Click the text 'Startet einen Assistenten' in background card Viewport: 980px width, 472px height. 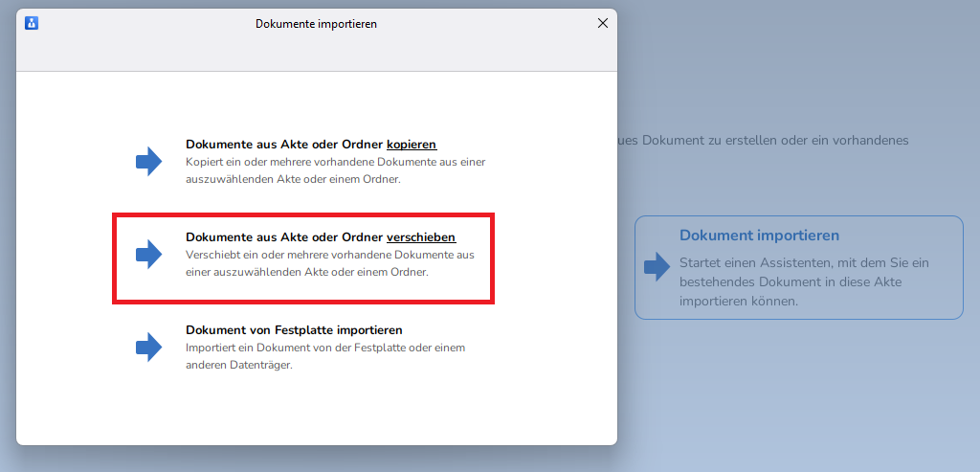(x=804, y=262)
